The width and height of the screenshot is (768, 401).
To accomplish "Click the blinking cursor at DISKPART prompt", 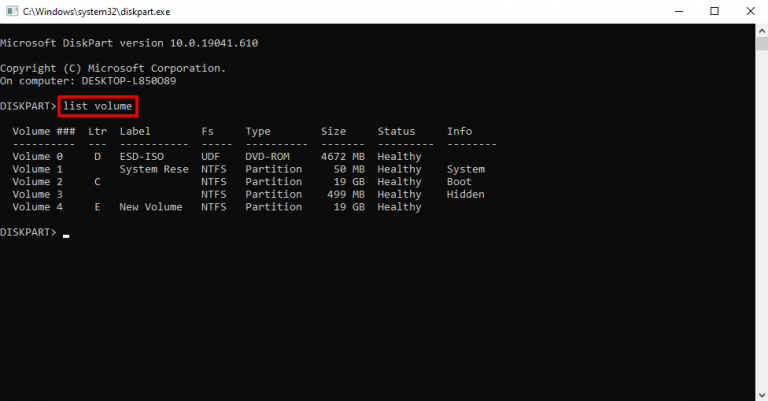I will (66, 236).
